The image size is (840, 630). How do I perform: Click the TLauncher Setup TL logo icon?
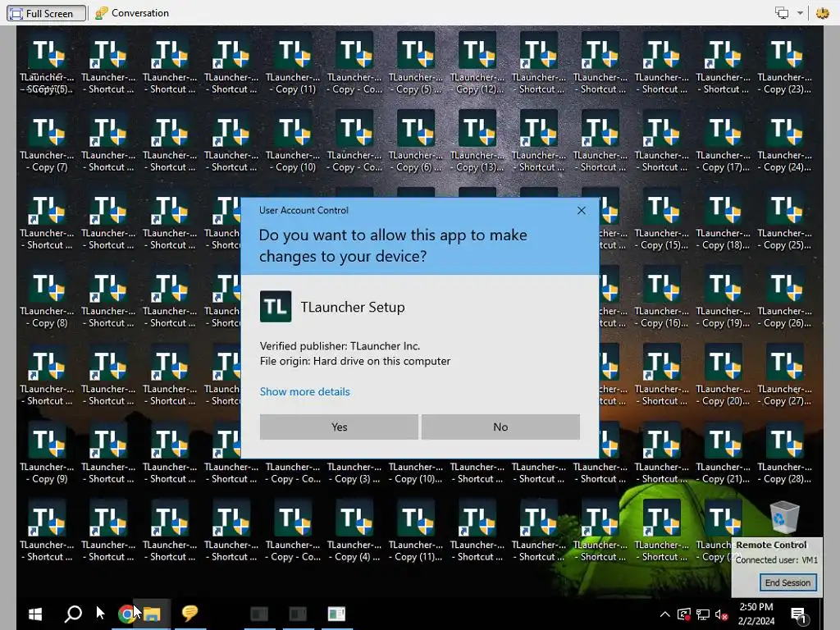tap(276, 307)
